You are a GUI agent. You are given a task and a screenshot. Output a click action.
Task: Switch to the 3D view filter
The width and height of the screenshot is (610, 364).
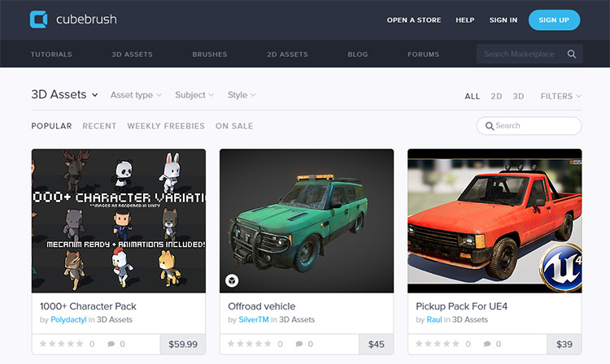coord(518,97)
